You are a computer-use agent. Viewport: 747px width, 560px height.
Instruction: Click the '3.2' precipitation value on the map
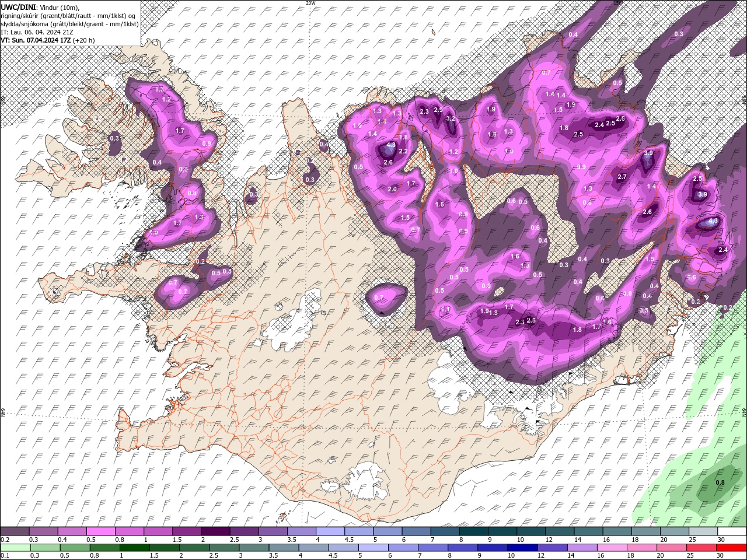[451, 118]
